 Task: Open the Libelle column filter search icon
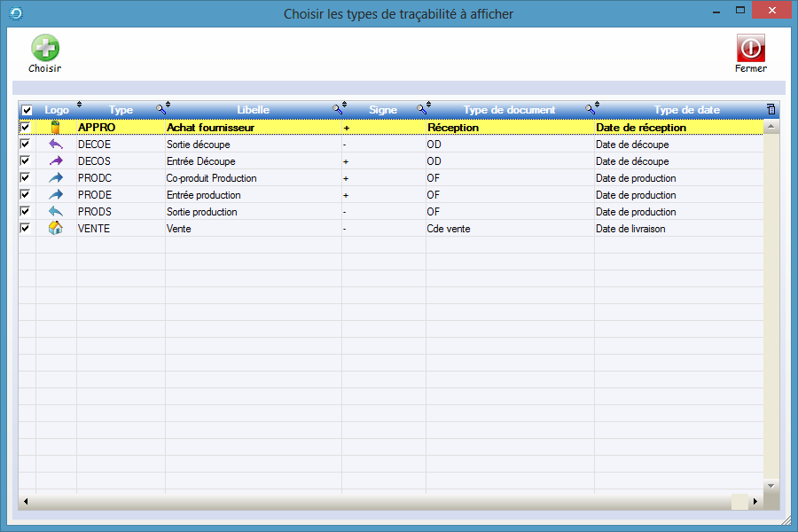337,110
